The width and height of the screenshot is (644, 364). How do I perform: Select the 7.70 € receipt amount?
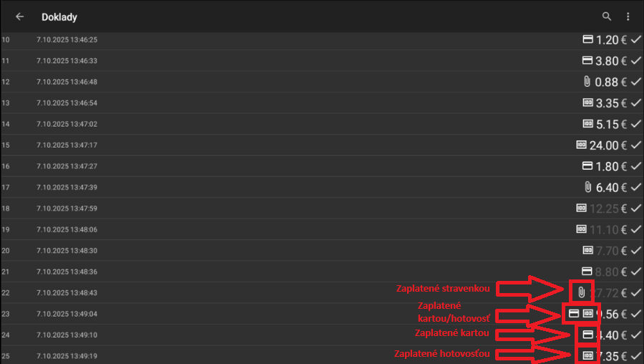coord(610,251)
